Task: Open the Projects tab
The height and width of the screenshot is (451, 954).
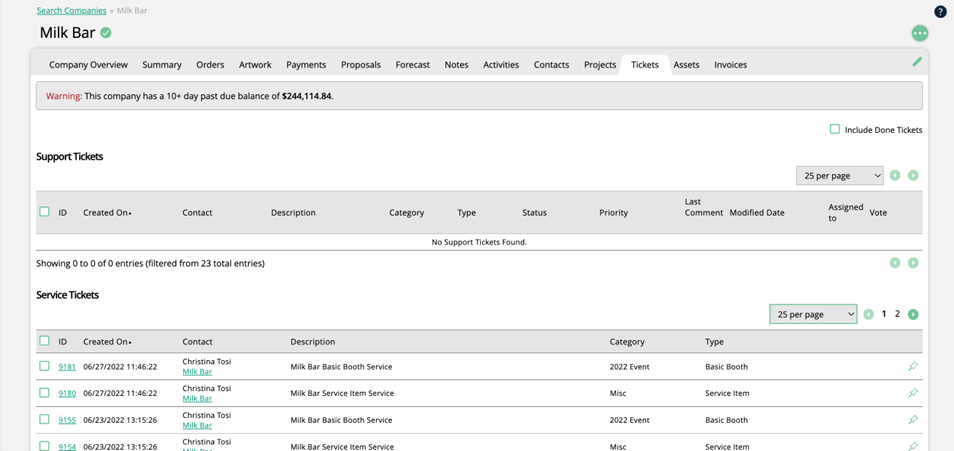Action: 601,65
